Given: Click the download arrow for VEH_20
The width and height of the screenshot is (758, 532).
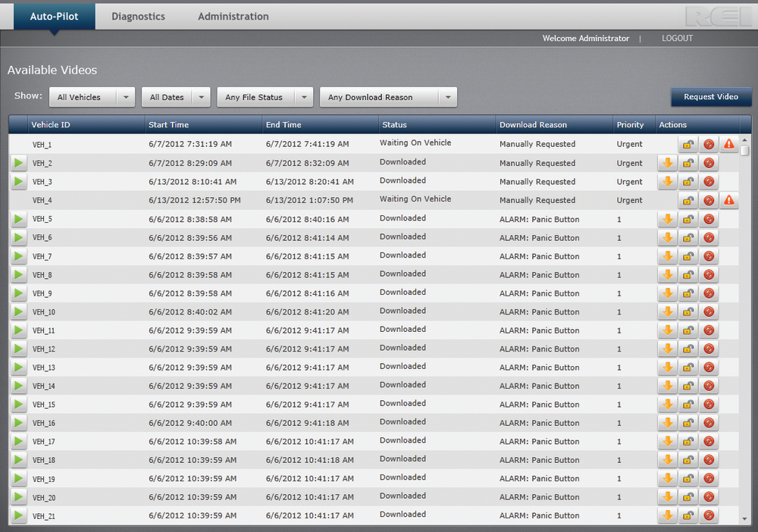Looking at the screenshot, I should click(x=668, y=497).
